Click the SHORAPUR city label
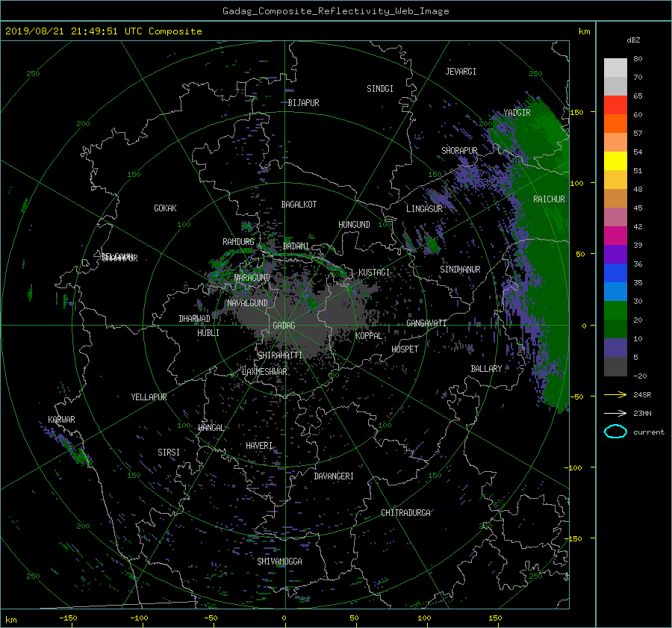The width and height of the screenshot is (672, 628). [459, 151]
